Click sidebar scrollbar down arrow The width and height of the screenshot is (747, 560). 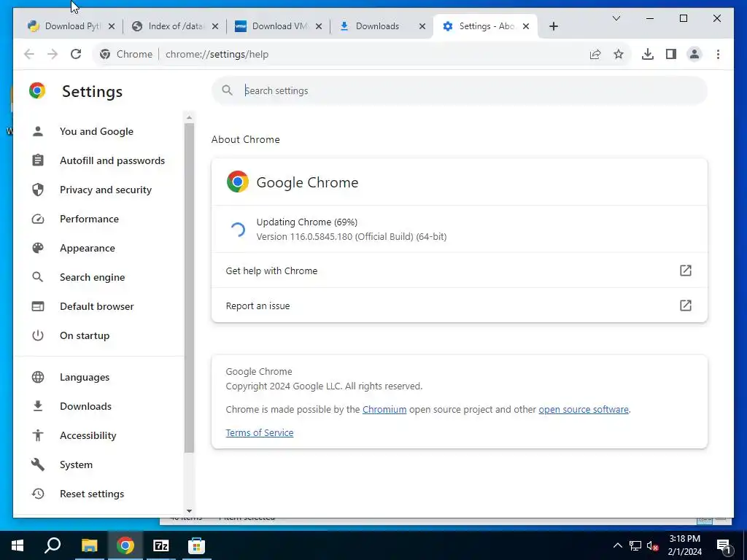pyautogui.click(x=189, y=511)
